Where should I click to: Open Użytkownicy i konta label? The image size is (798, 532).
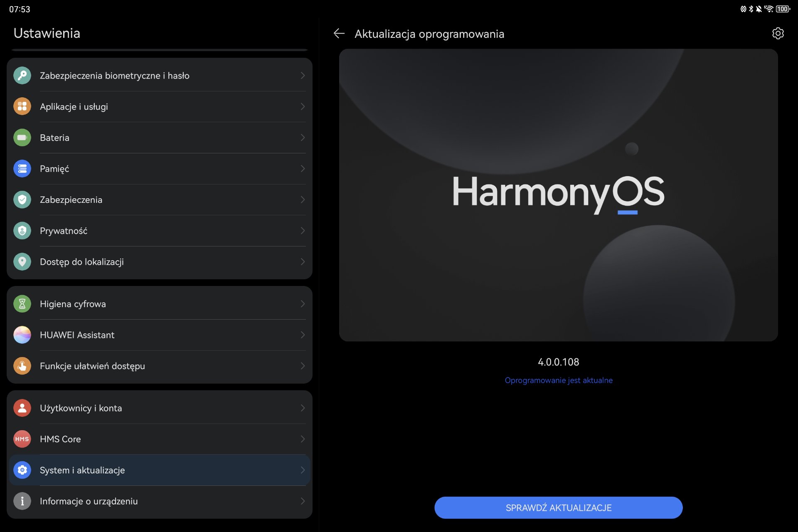[81, 408]
